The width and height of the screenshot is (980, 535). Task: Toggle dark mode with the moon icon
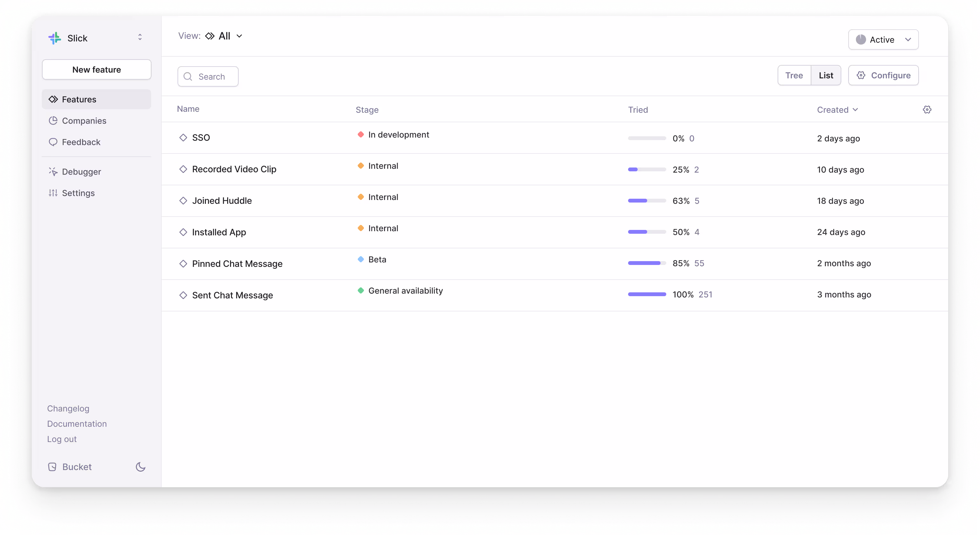tap(140, 467)
